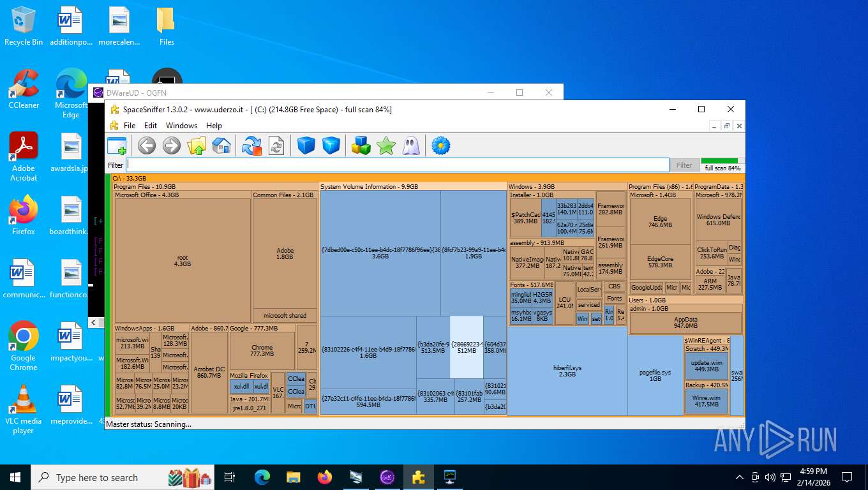Select the $PatchCache 389.3MB block
Viewport: 868px width, 490px height.
(x=525, y=218)
